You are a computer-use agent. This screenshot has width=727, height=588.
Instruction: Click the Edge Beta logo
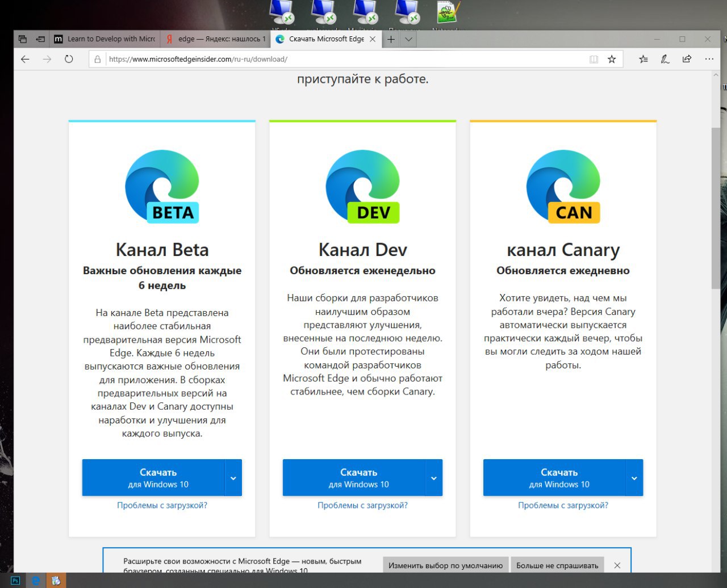click(162, 187)
